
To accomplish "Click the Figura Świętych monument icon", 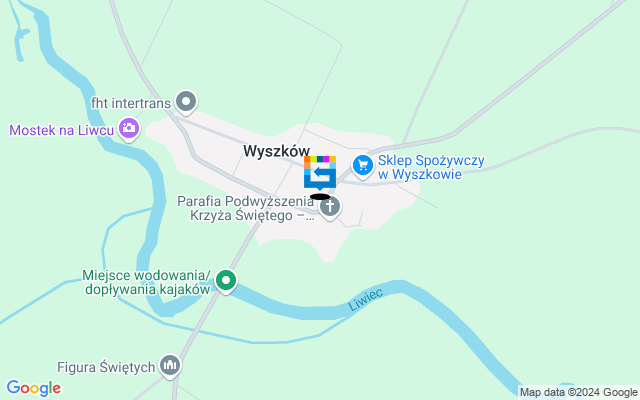I will pyautogui.click(x=170, y=365).
